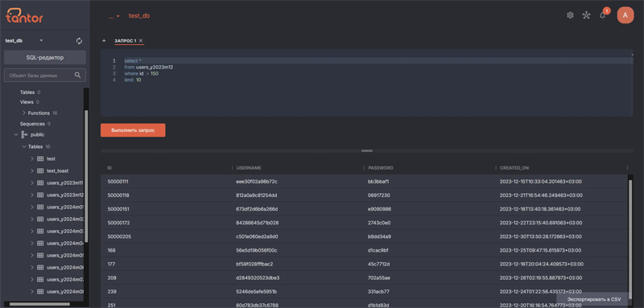Sort by the CREATED_ON column header
This screenshot has width=644, height=308.
point(514,168)
